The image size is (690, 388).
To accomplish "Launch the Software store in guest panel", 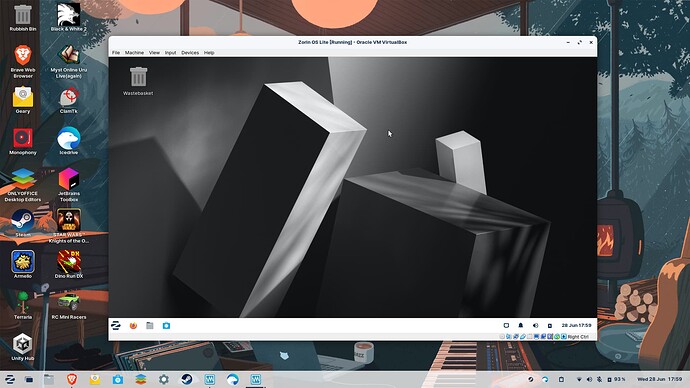I will pos(166,326).
